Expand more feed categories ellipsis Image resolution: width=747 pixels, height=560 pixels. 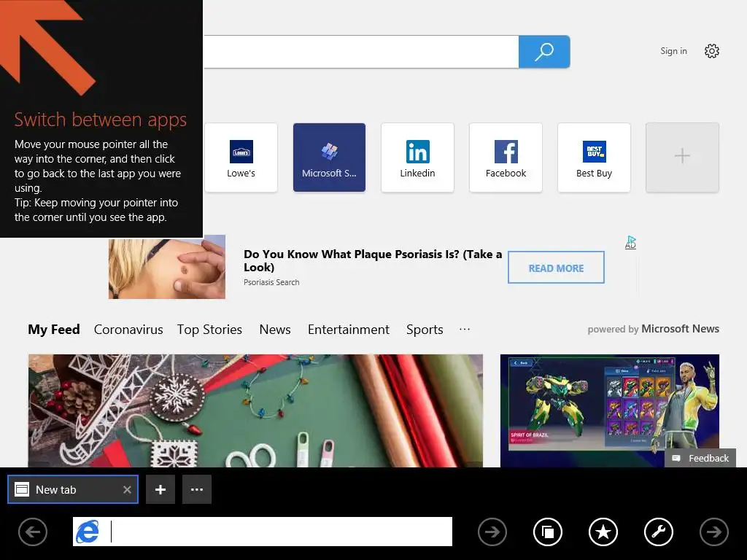click(465, 329)
